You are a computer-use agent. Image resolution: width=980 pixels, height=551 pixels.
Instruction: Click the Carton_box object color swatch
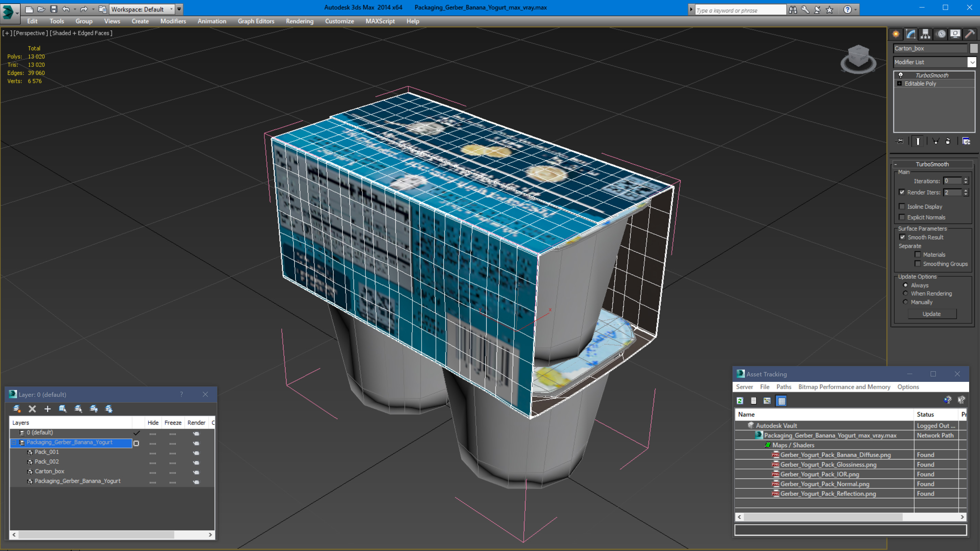(974, 48)
